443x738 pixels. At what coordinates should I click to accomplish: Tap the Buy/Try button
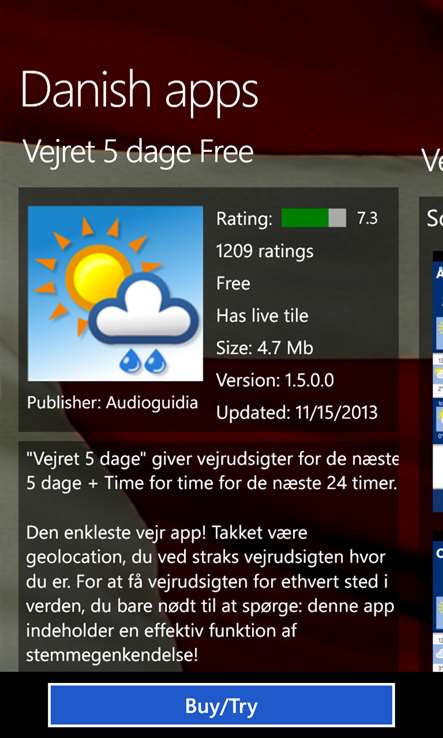221,705
